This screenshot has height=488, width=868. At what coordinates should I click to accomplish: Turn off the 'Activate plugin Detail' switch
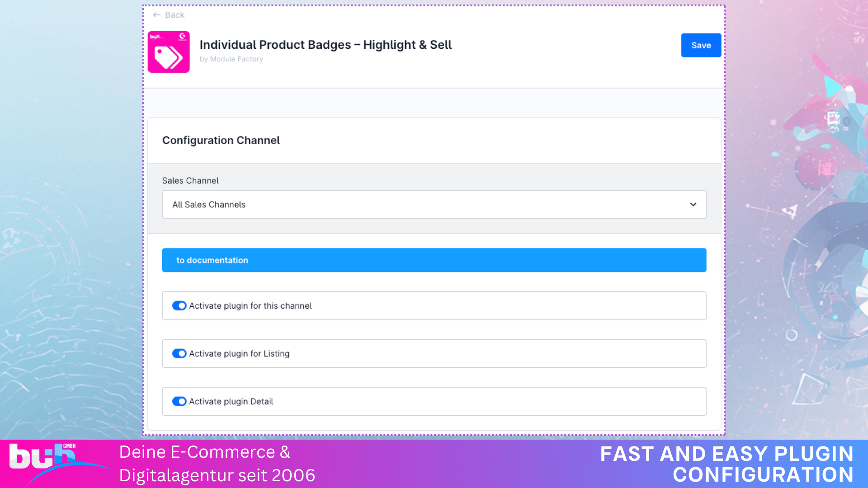(179, 402)
